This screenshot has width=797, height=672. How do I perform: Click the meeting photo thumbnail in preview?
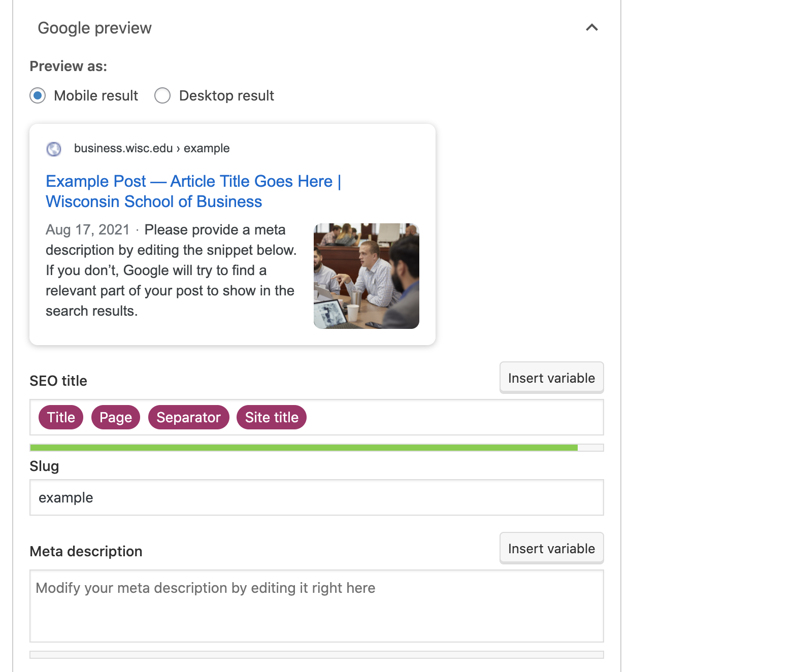click(x=366, y=276)
